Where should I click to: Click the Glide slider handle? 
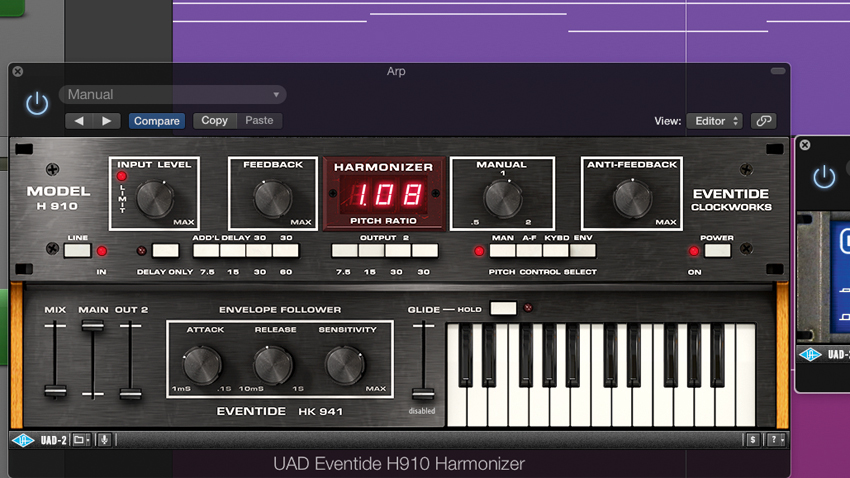click(x=423, y=393)
